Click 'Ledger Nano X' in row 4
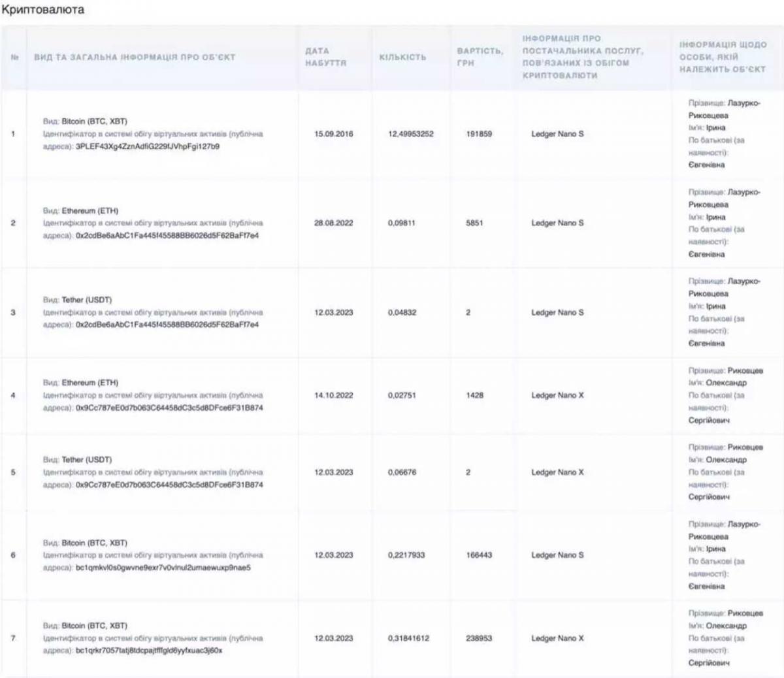Screen dimensions: 784x678 point(557,395)
